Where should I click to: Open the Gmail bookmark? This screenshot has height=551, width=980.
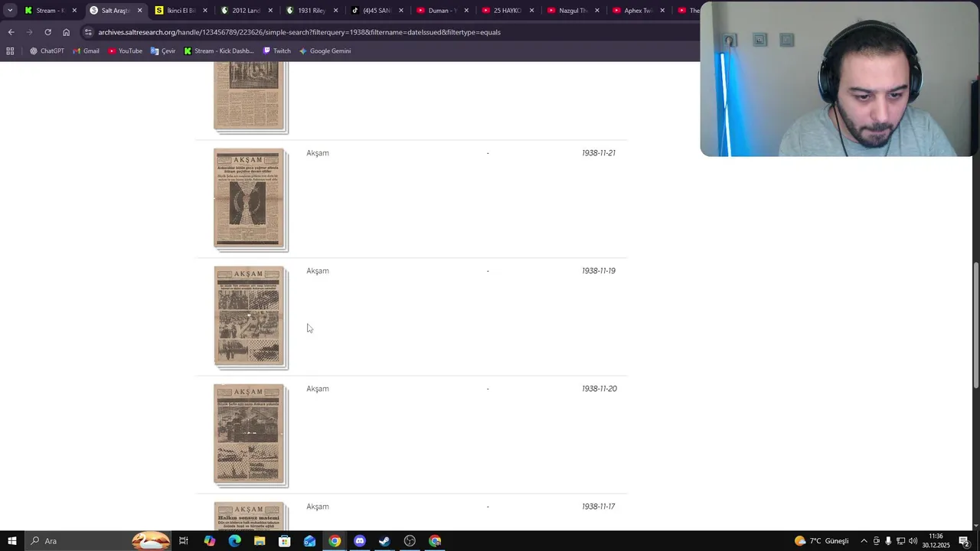point(86,51)
